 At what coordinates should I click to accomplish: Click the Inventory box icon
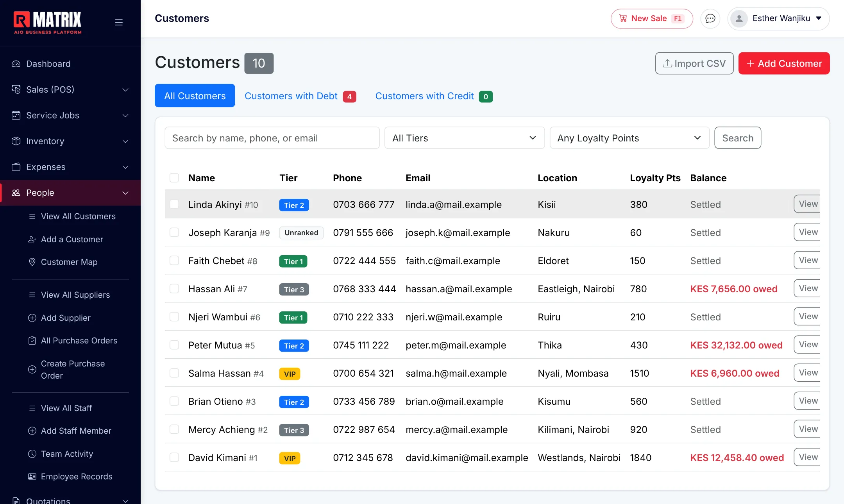[16, 141]
